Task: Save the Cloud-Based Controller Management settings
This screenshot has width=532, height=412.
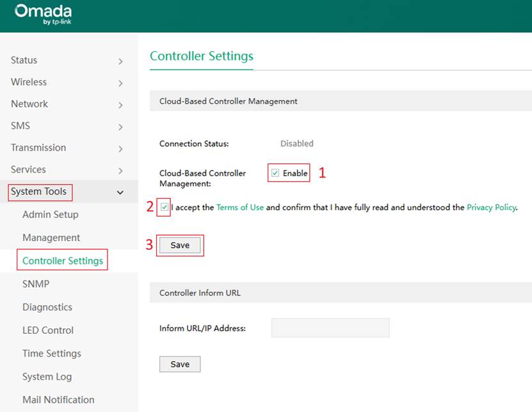Action: tap(180, 245)
